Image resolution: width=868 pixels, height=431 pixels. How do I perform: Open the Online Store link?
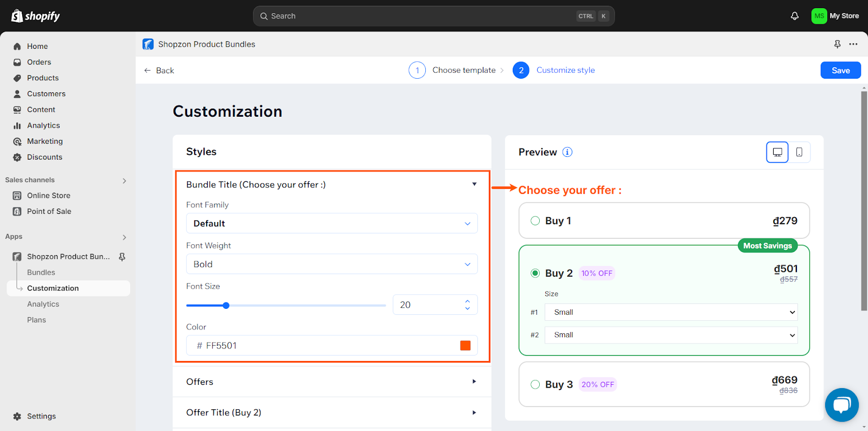click(49, 195)
